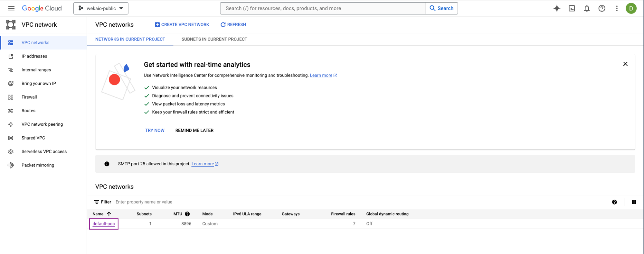Click Create VPC Network button

click(x=182, y=25)
